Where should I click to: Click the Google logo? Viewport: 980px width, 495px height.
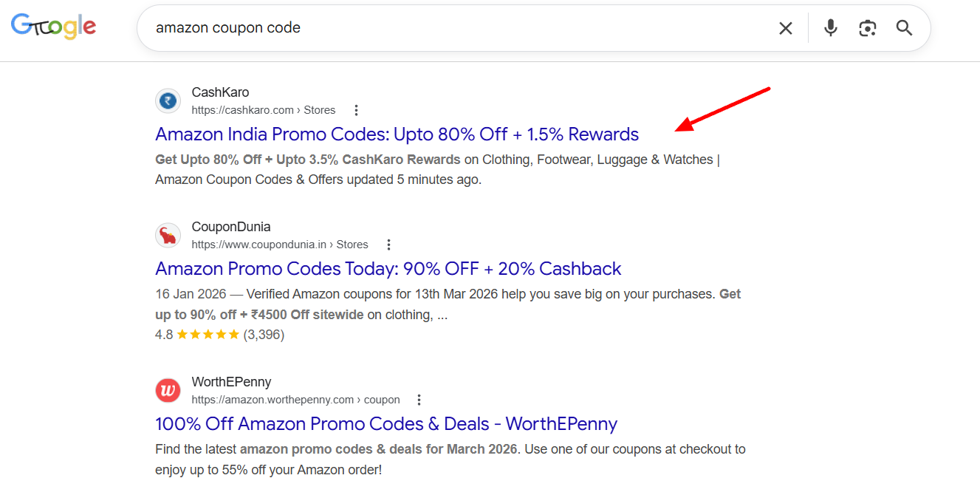pyautogui.click(x=53, y=26)
